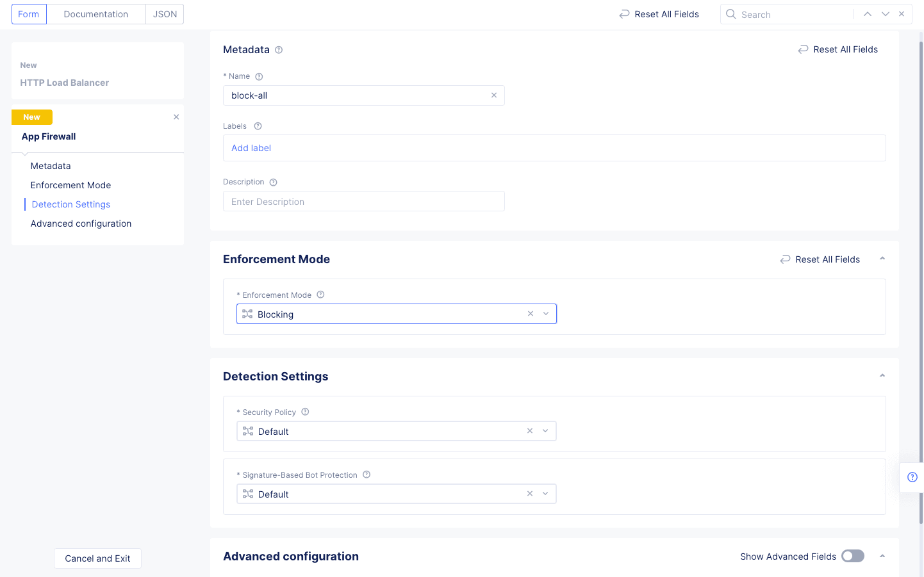924x577 pixels.
Task: Open the floating help widget on right edge
Action: 912,477
